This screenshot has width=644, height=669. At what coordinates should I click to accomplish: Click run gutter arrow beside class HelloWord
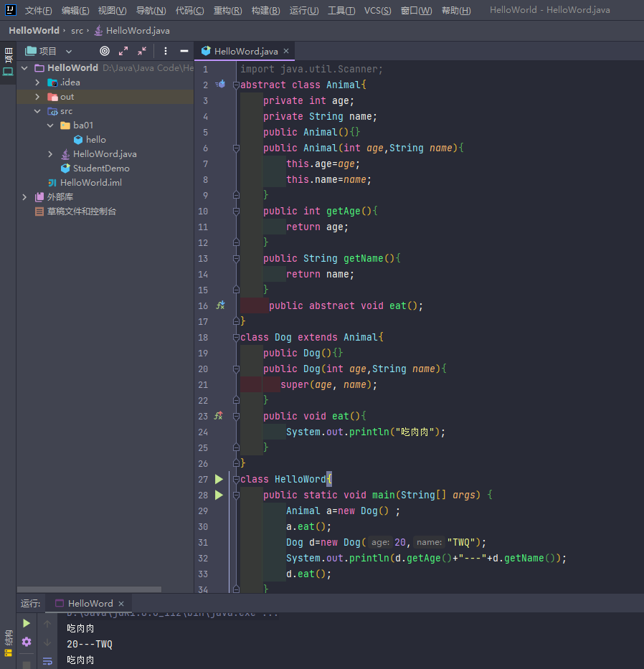[x=219, y=479]
